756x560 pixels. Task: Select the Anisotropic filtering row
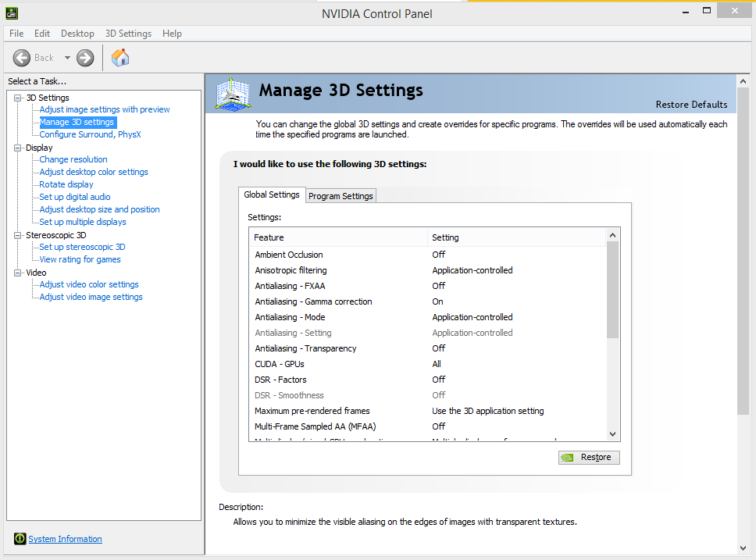click(x=428, y=270)
